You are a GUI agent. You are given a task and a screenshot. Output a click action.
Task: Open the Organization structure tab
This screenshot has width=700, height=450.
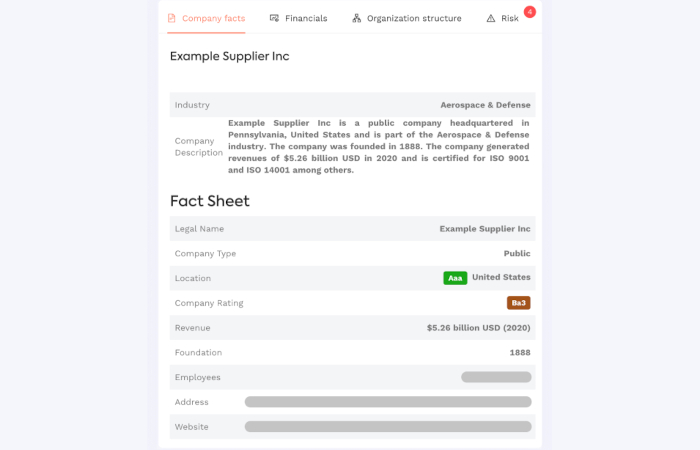point(407,18)
